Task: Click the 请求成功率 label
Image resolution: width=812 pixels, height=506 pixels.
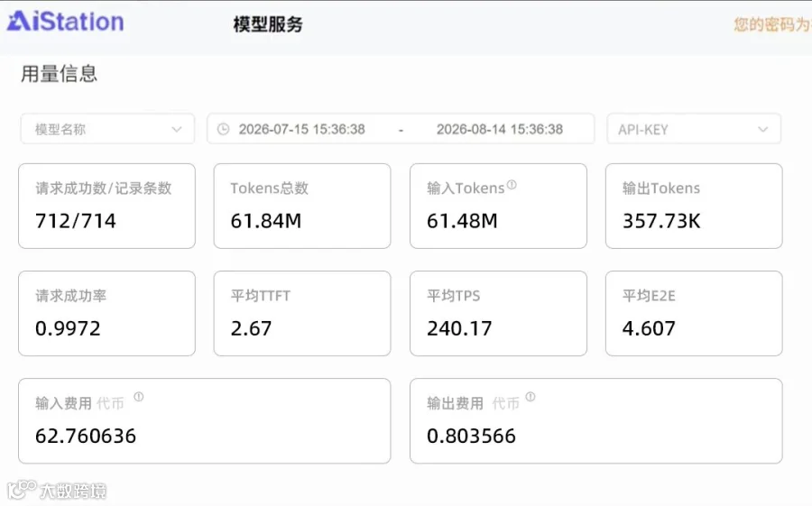Action: (70, 296)
